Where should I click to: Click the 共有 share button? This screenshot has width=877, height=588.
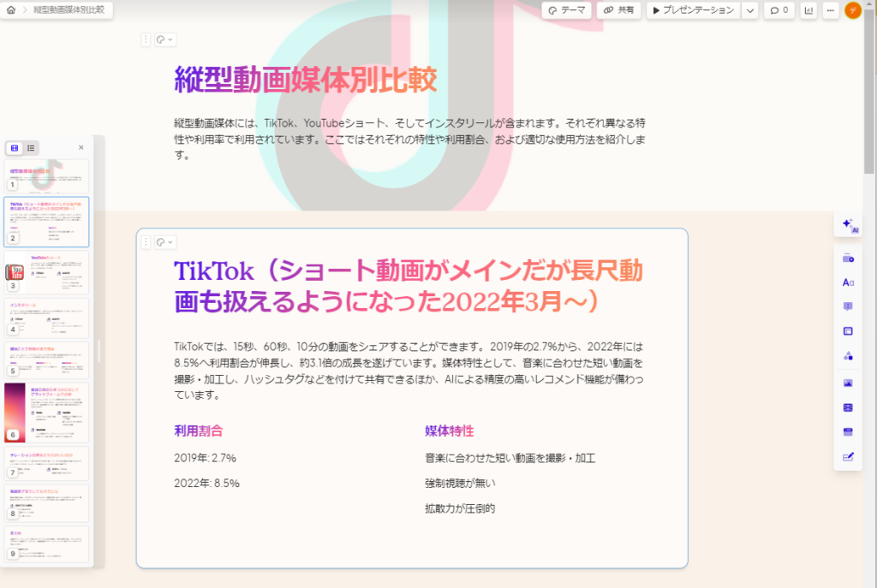[x=618, y=10]
